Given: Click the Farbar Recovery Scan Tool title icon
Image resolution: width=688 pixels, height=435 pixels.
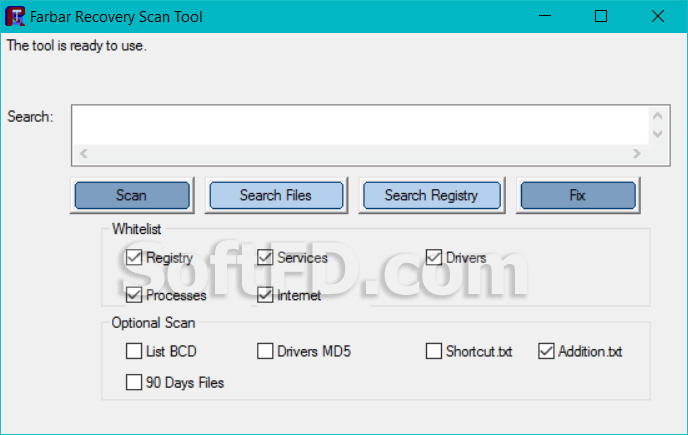Looking at the screenshot, I should (14, 16).
